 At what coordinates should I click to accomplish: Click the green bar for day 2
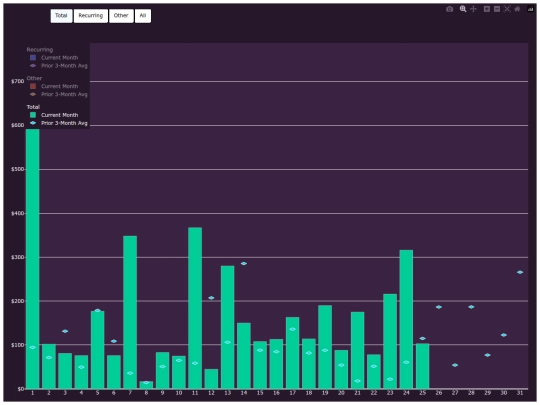(49, 366)
